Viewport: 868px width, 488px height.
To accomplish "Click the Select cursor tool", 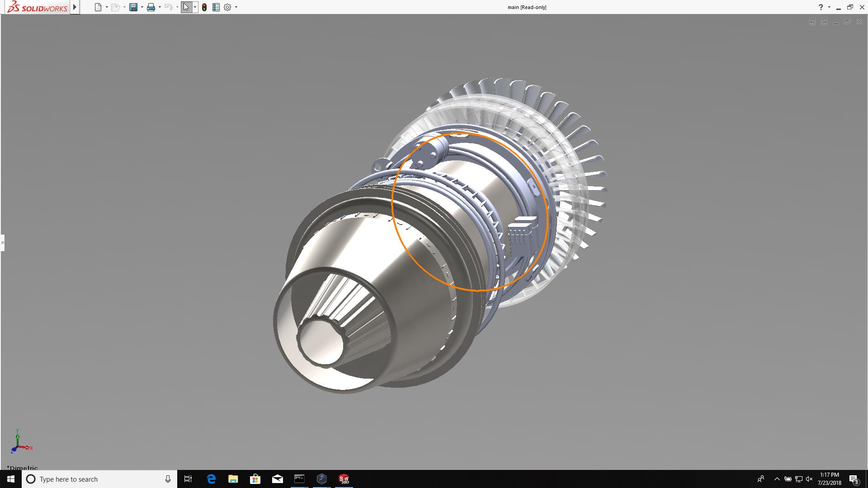I will coord(186,7).
